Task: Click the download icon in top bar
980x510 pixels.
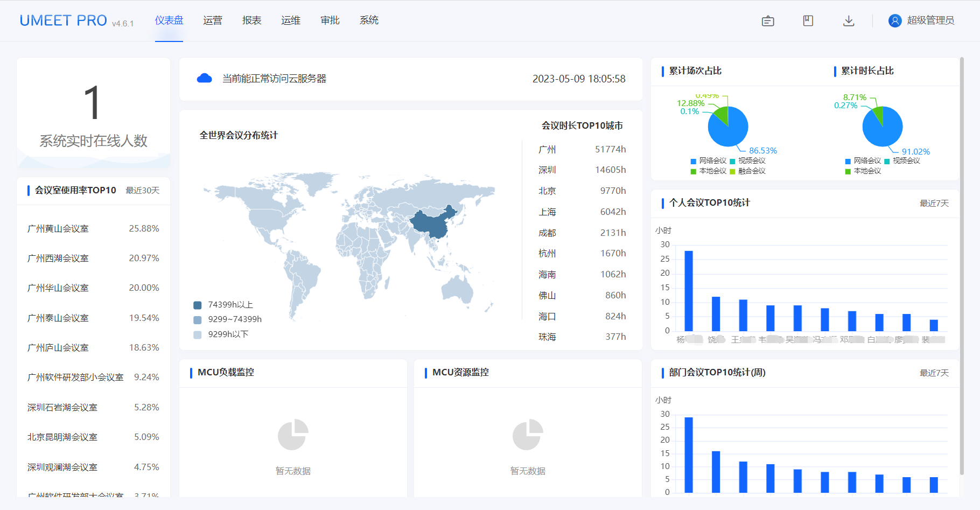Action: tap(849, 21)
